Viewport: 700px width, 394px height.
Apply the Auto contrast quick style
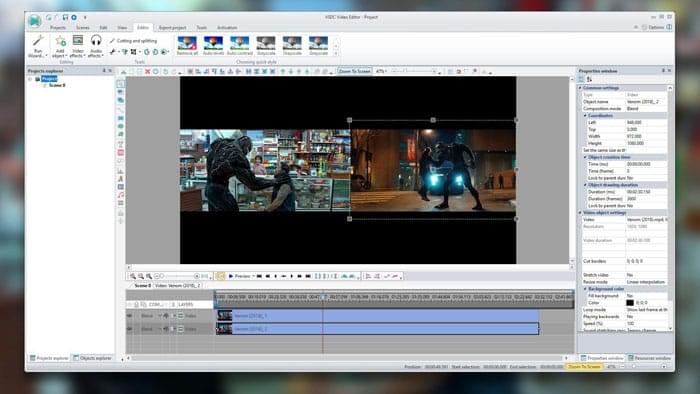pyautogui.click(x=240, y=46)
